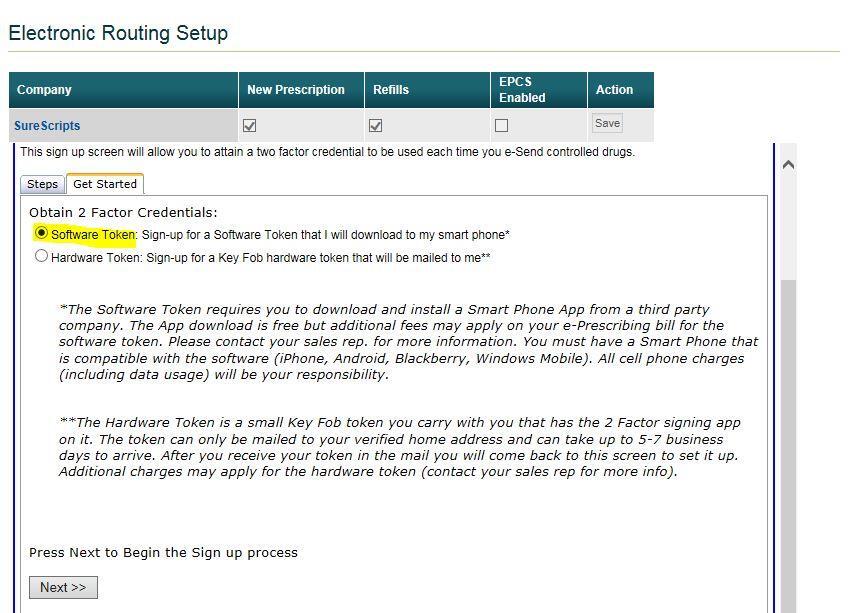This screenshot has height=613, width=857.
Task: Click the EPCS Enabled column header
Action: coord(522,90)
